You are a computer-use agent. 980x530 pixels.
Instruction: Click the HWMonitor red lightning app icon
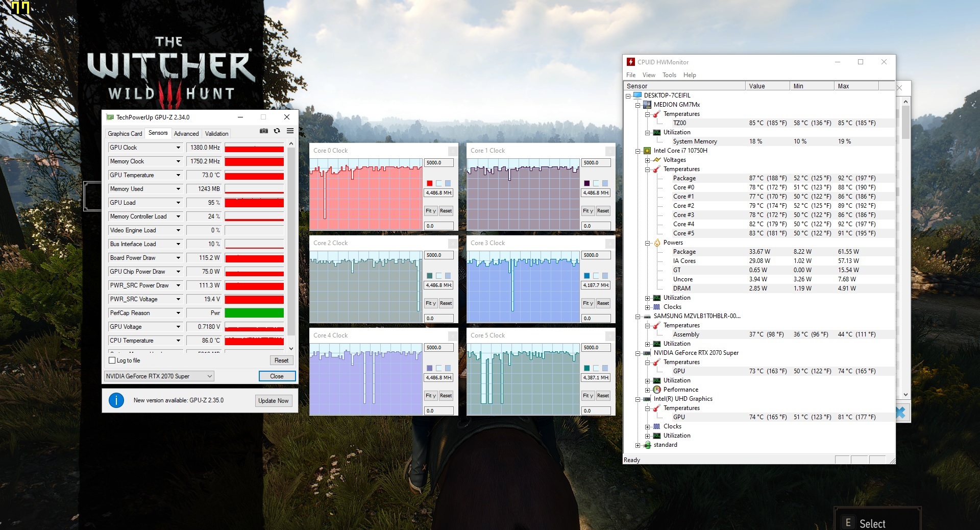(x=631, y=62)
